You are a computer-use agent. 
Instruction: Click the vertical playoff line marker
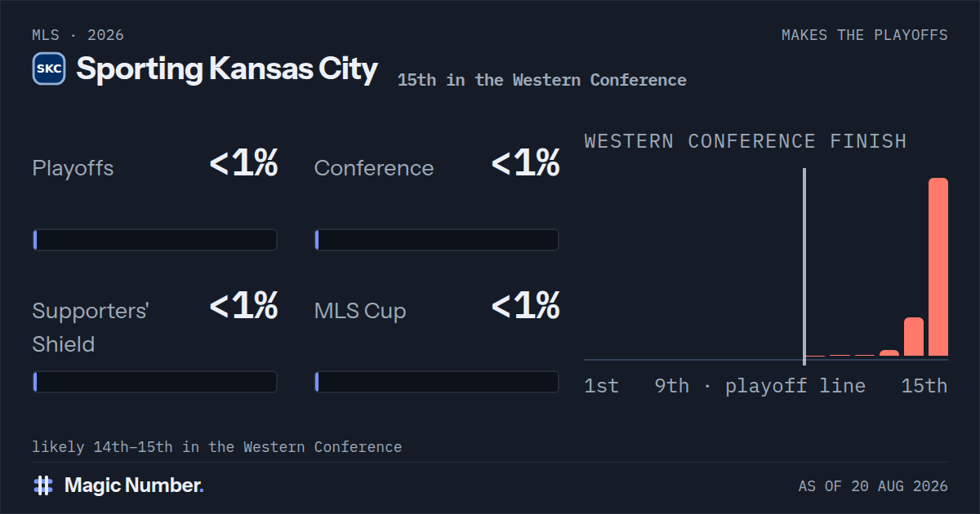pyautogui.click(x=804, y=266)
